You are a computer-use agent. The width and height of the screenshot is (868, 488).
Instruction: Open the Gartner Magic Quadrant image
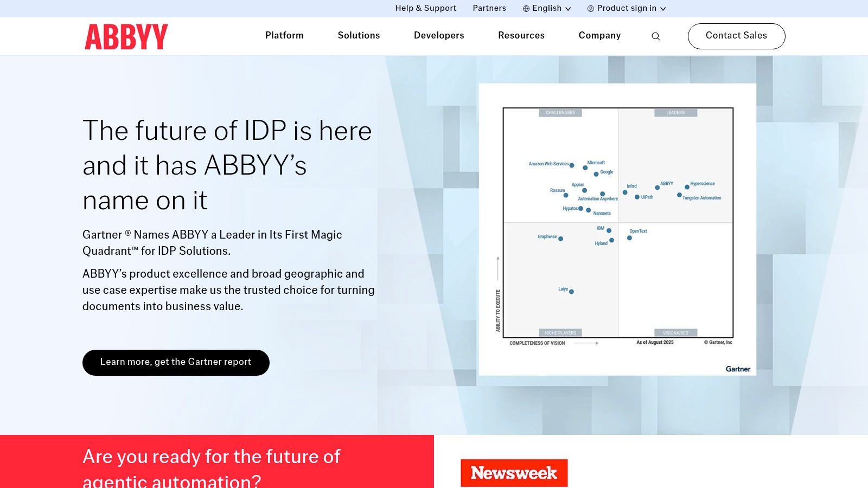tap(617, 229)
